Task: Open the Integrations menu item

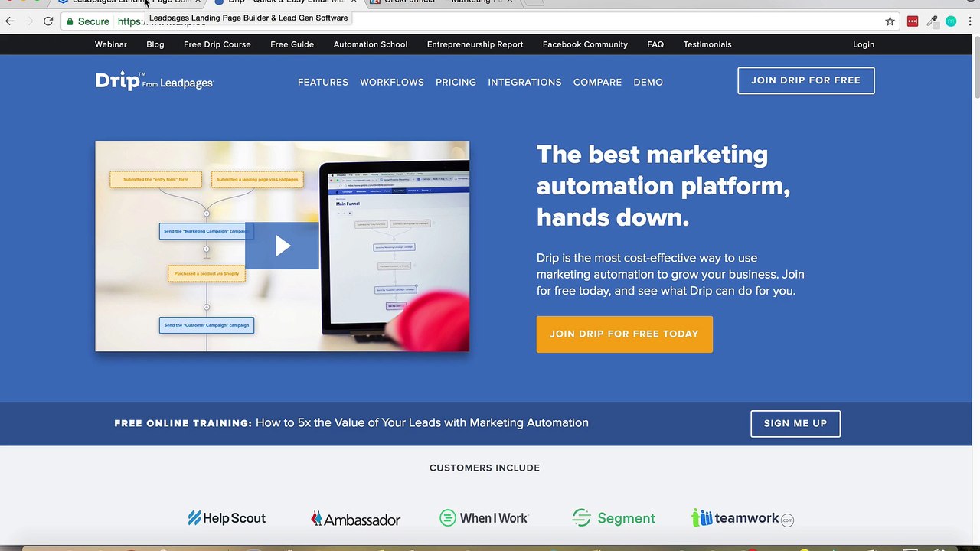Action: pos(524,82)
